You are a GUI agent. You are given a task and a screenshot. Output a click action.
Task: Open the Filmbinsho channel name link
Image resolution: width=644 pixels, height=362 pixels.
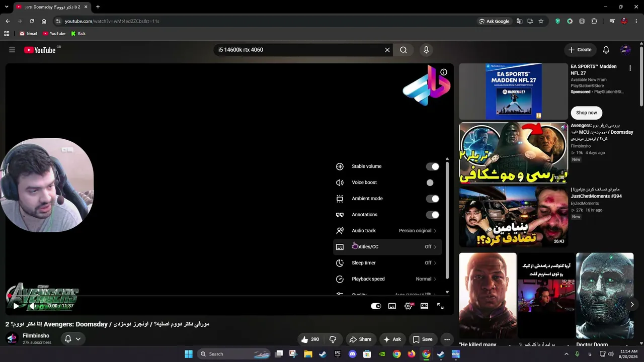tap(36, 335)
